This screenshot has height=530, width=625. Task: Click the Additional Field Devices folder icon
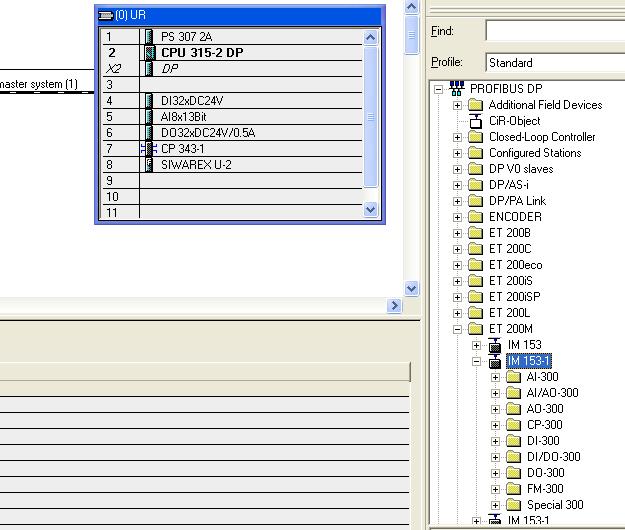tap(475, 105)
